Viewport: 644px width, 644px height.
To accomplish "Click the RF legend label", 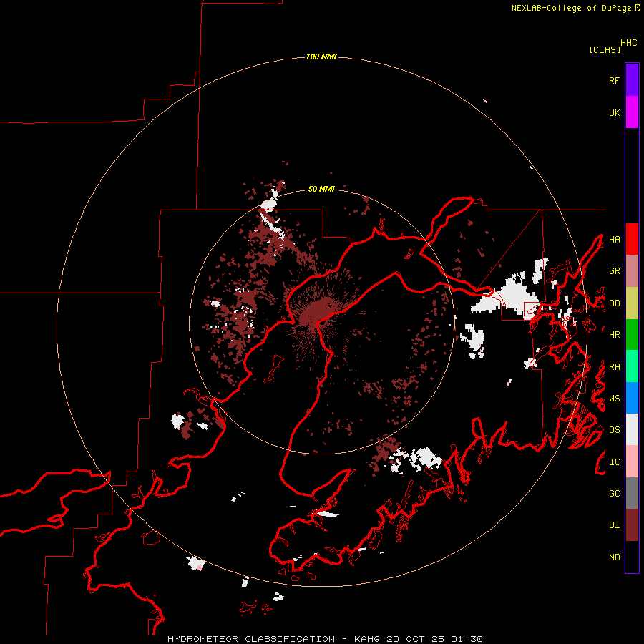I will (614, 81).
